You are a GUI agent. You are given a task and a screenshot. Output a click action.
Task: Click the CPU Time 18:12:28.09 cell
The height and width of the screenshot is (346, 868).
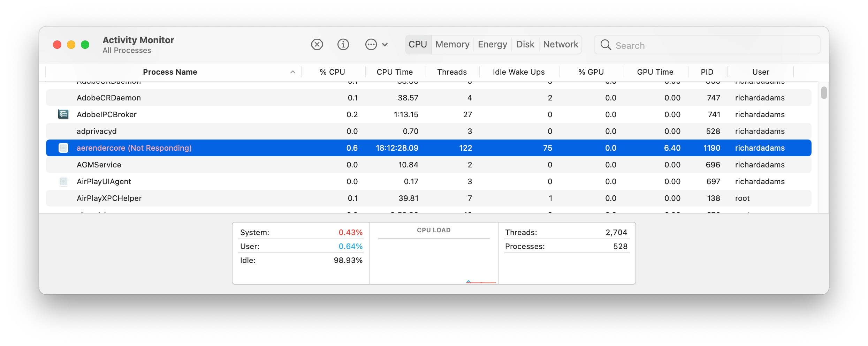pyautogui.click(x=397, y=148)
